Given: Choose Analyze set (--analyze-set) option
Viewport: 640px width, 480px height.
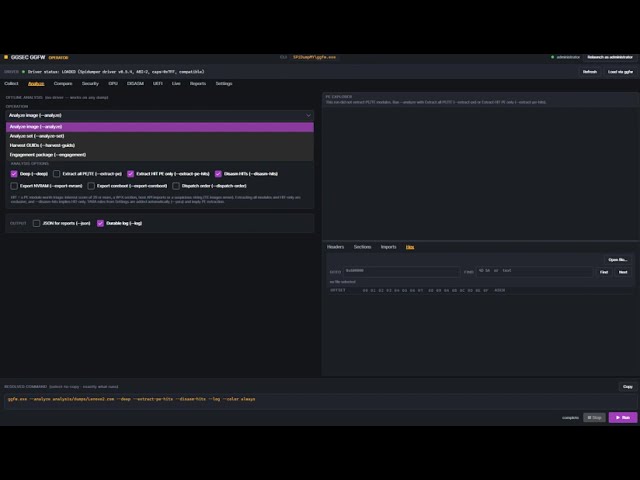Looking at the screenshot, I should point(160,136).
